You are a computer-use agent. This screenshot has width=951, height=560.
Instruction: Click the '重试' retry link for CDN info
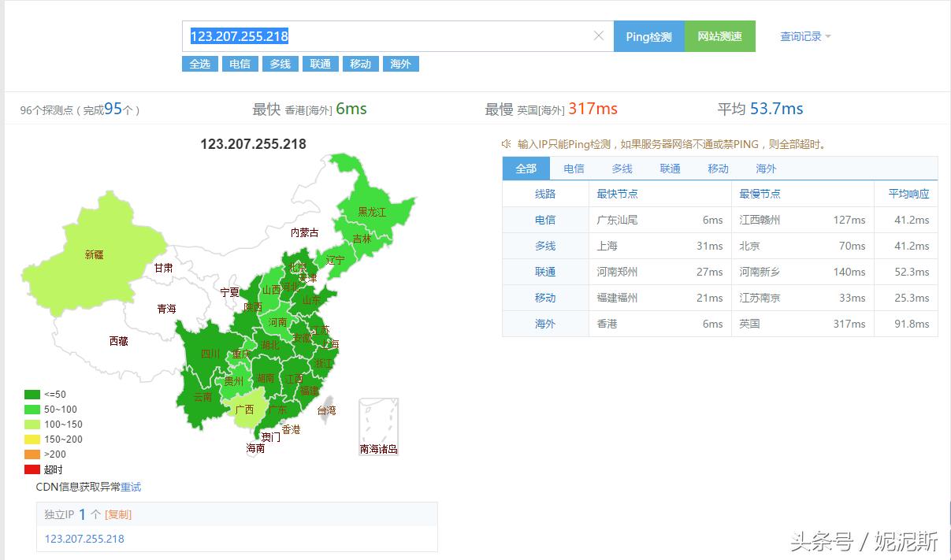(x=131, y=487)
